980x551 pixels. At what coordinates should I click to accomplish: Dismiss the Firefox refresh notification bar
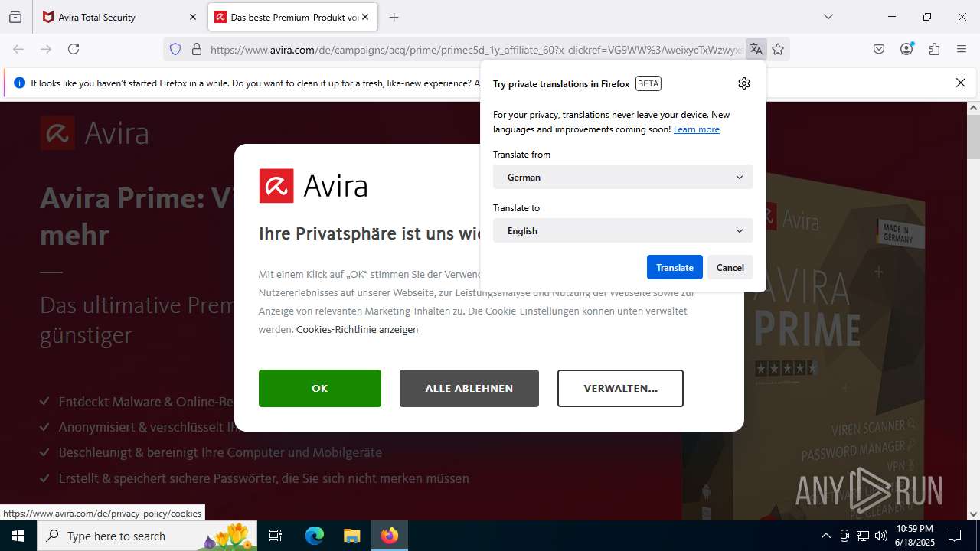pyautogui.click(x=961, y=83)
